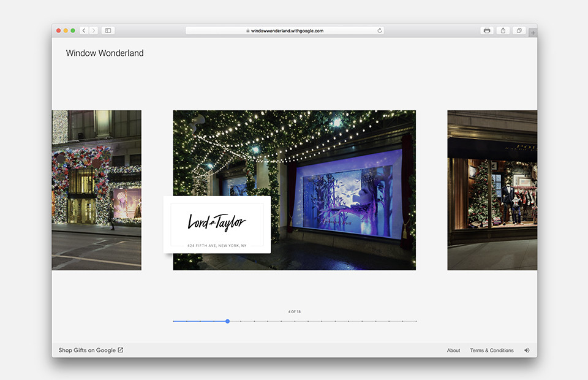Click the address bar with windowwonderland.withgoogle.com
The width and height of the screenshot is (588, 380).
[x=285, y=31]
